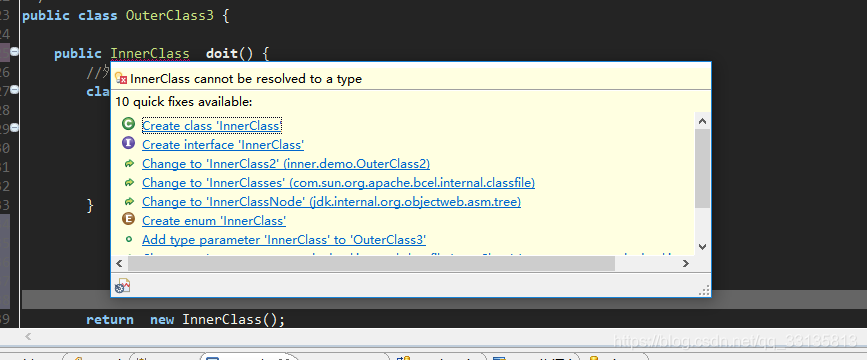Click the horizontal scrollbar thumb in popup
This screenshot has height=360, width=867.
[371, 264]
